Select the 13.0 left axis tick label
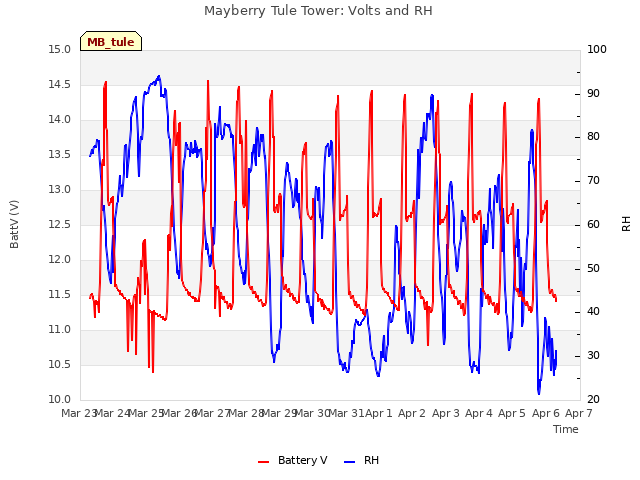This screenshot has width=640, height=480. (60, 190)
